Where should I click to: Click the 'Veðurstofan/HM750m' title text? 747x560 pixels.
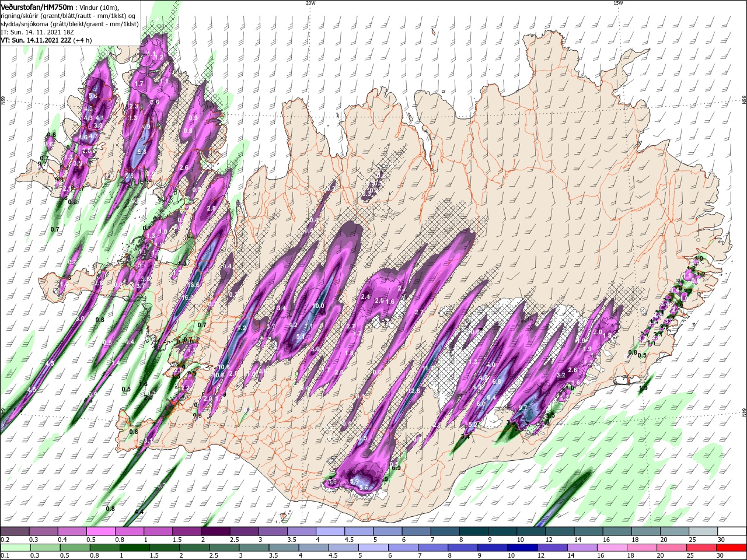tap(37, 7)
